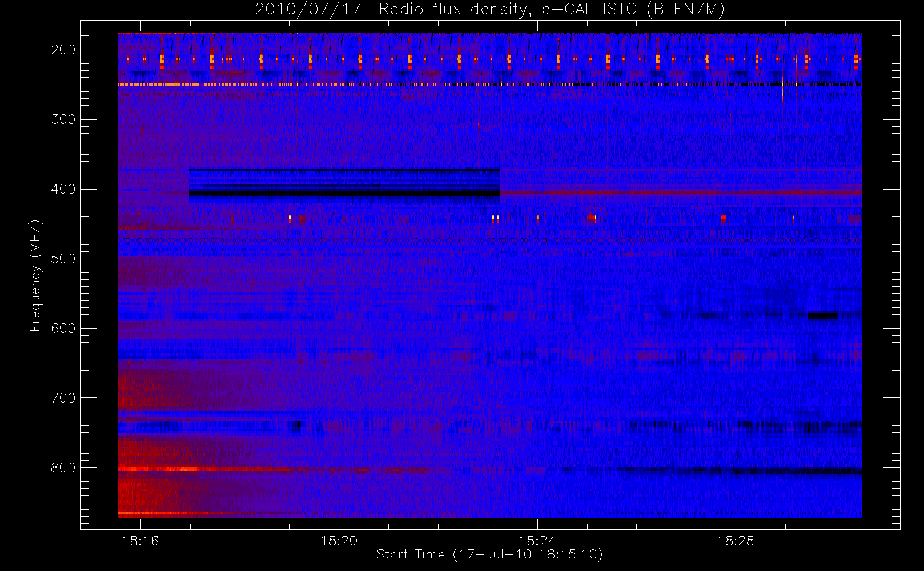Click the 18:20 time tick label

point(339,541)
